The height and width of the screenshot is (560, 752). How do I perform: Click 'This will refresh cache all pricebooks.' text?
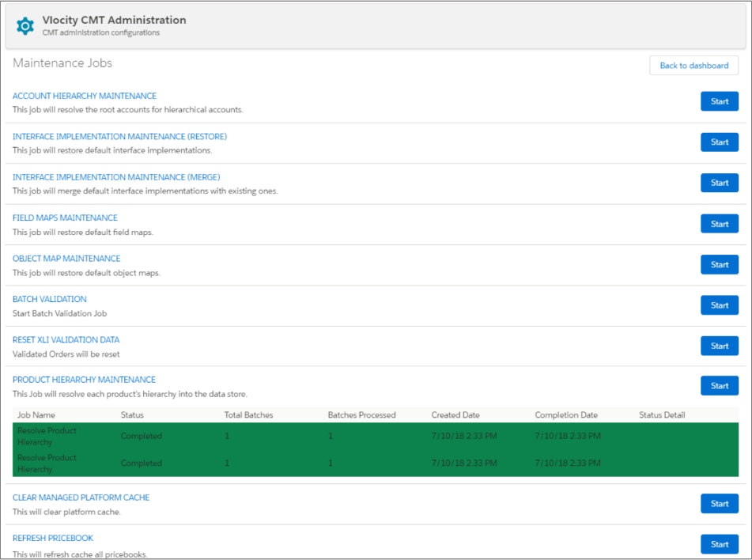pyautogui.click(x=80, y=554)
